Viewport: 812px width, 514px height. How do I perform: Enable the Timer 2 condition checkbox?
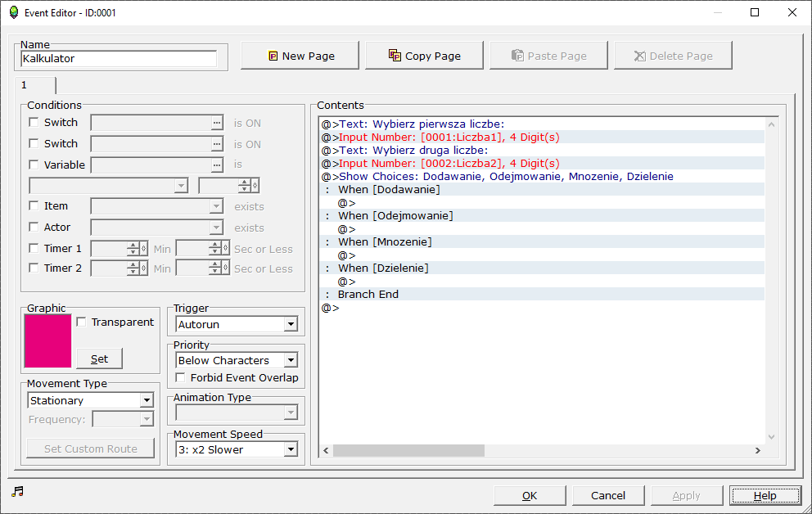[34, 268]
